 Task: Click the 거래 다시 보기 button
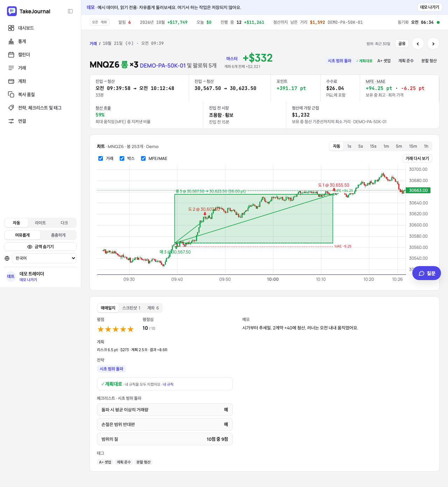coord(417,159)
